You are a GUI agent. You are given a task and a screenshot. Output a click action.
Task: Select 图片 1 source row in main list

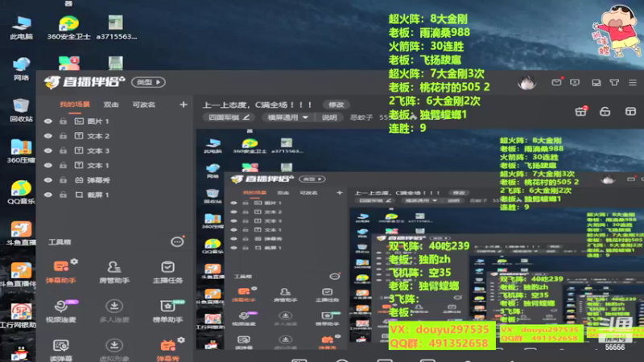click(x=115, y=121)
